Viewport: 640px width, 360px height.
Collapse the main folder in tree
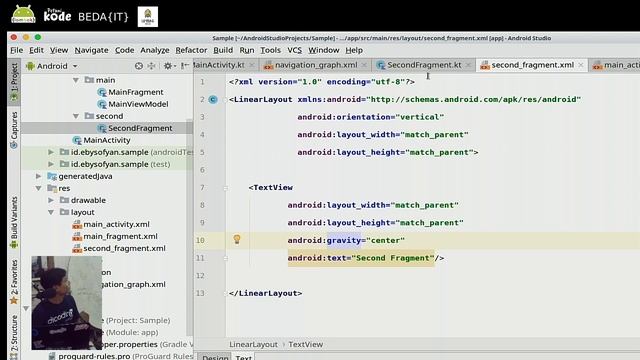(x=76, y=80)
